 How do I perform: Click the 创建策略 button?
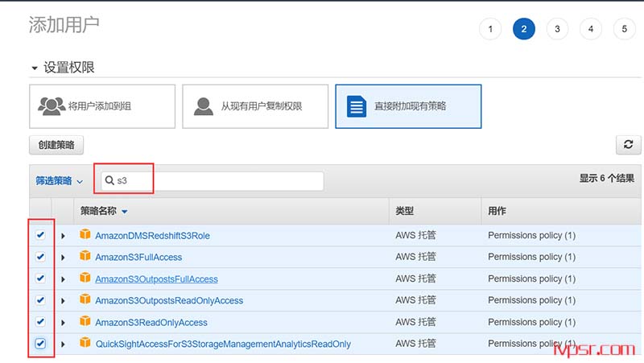pos(56,145)
